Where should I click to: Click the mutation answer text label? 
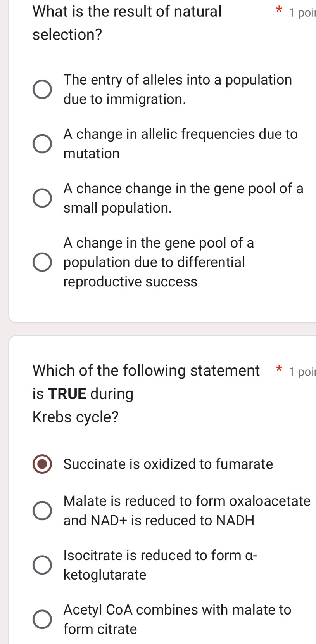pyautogui.click(x=180, y=144)
